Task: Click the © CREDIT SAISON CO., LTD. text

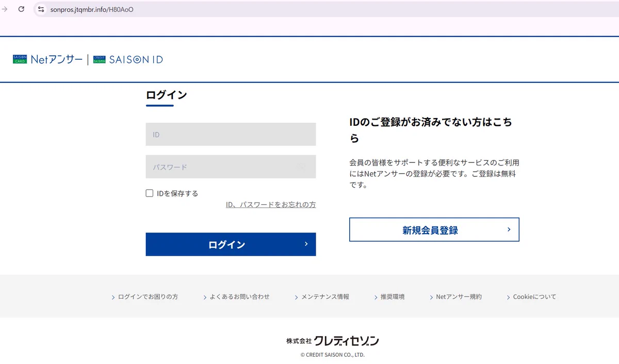Action: point(333,355)
